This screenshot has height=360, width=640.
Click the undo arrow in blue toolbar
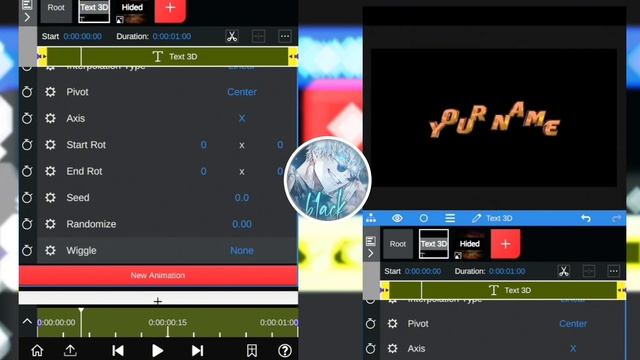(586, 218)
